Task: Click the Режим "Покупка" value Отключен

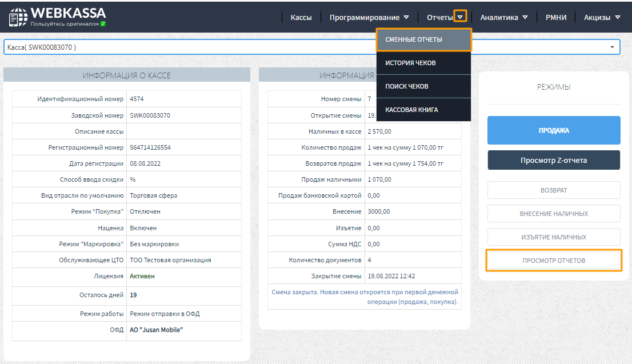Action: 145,211
